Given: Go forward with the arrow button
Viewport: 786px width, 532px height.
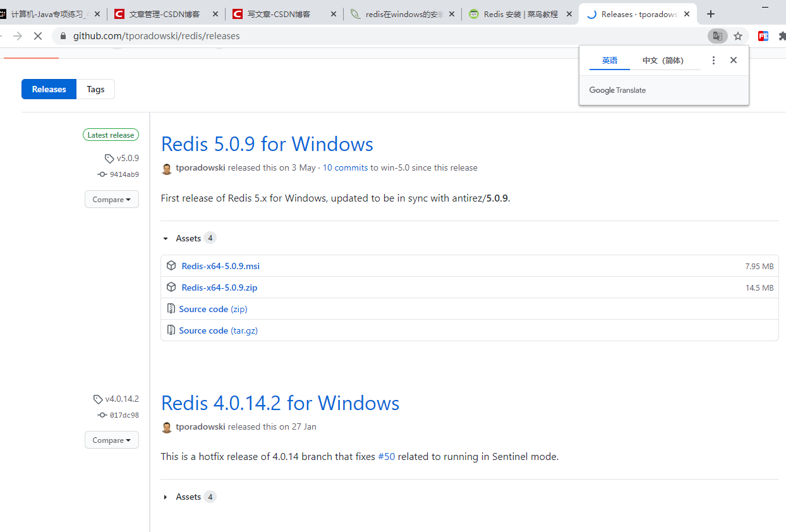Looking at the screenshot, I should click(x=18, y=36).
